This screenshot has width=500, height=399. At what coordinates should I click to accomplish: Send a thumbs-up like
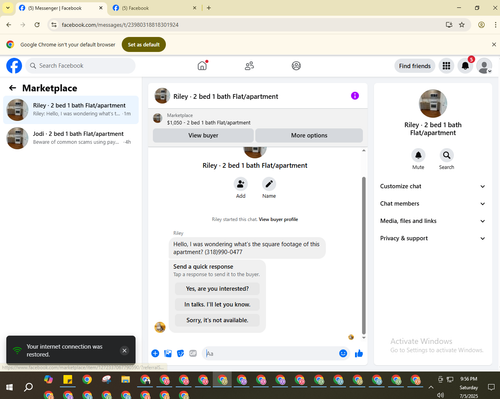(x=359, y=353)
